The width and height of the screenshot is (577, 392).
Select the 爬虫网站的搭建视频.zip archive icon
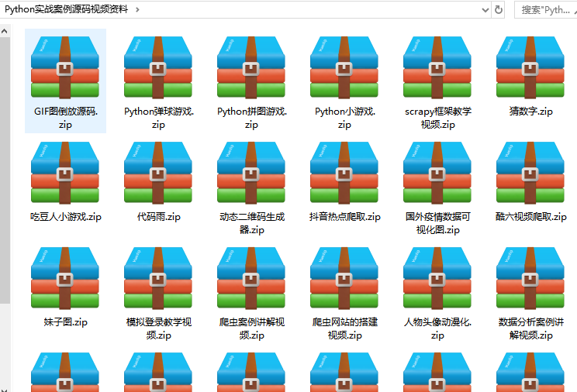pyautogui.click(x=344, y=278)
